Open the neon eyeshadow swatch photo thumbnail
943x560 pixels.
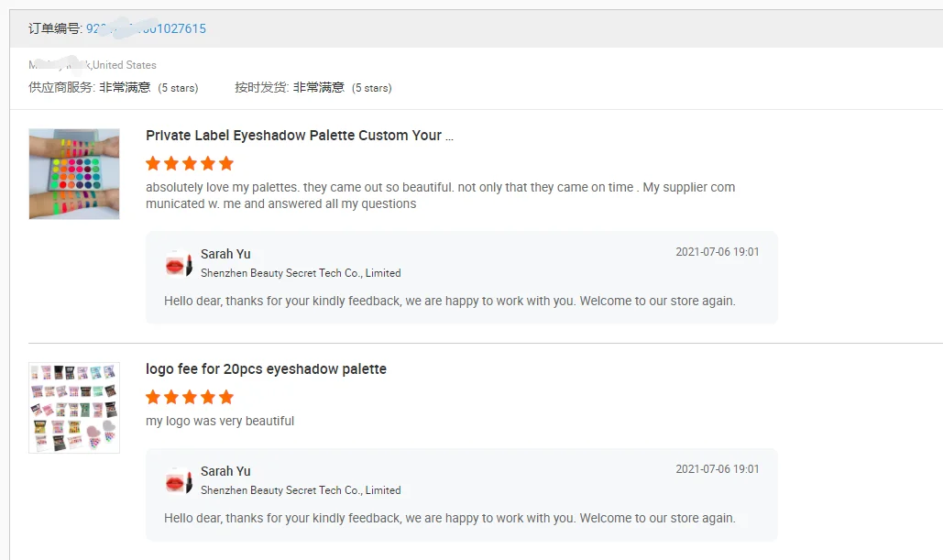74,174
